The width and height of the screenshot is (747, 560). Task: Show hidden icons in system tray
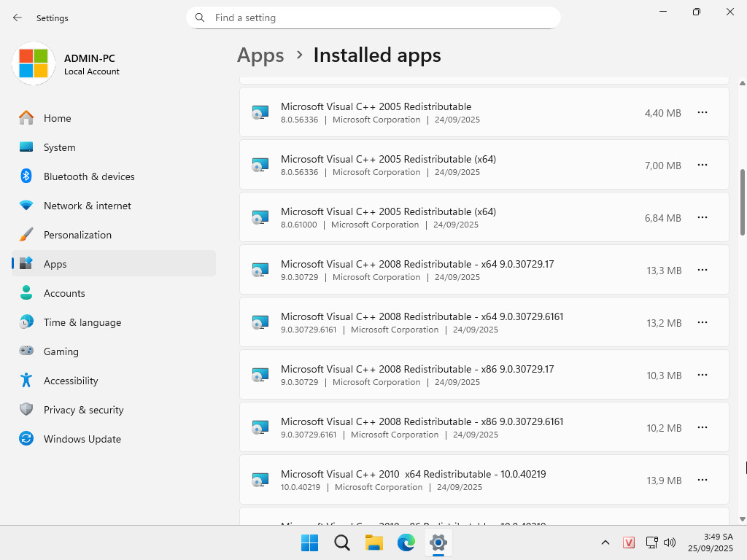(605, 542)
